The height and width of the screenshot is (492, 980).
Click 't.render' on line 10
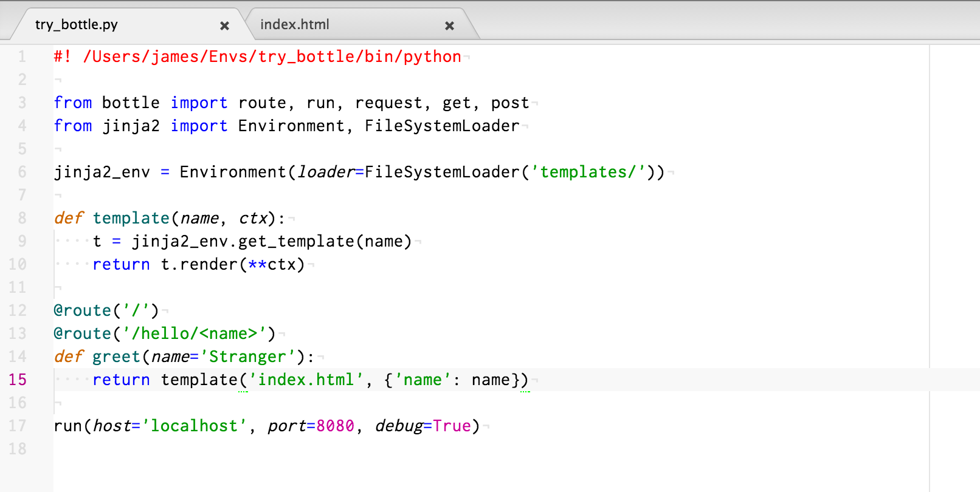(x=199, y=264)
